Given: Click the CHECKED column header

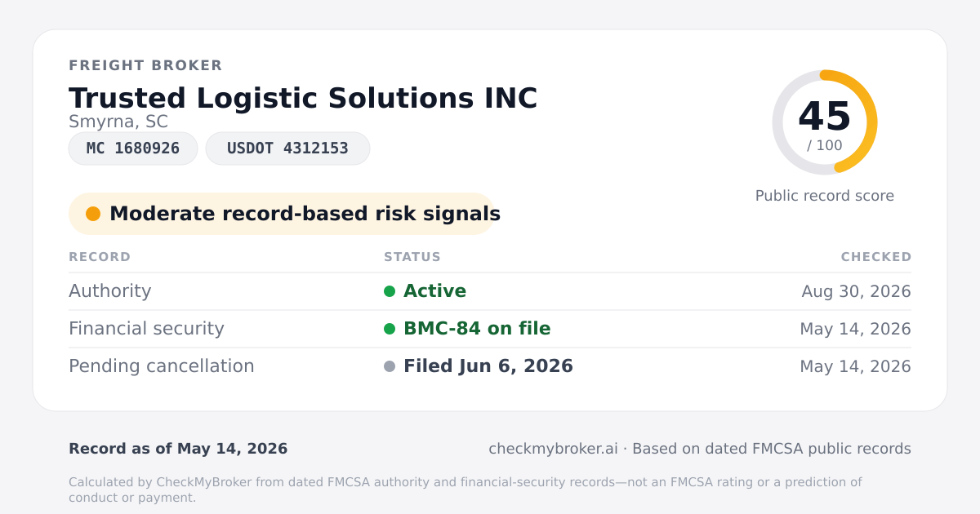Looking at the screenshot, I should 876,257.
